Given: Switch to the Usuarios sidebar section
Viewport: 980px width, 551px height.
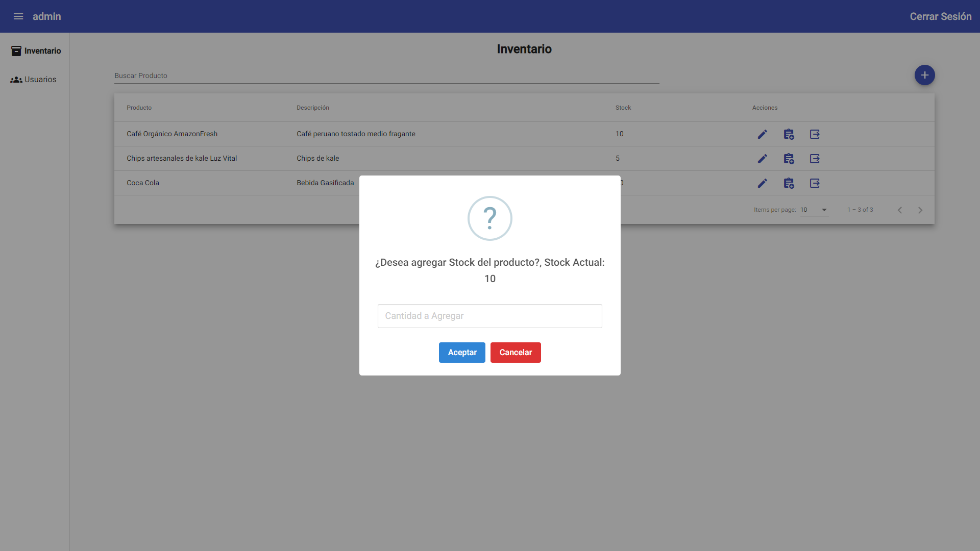Looking at the screenshot, I should coord(35,79).
